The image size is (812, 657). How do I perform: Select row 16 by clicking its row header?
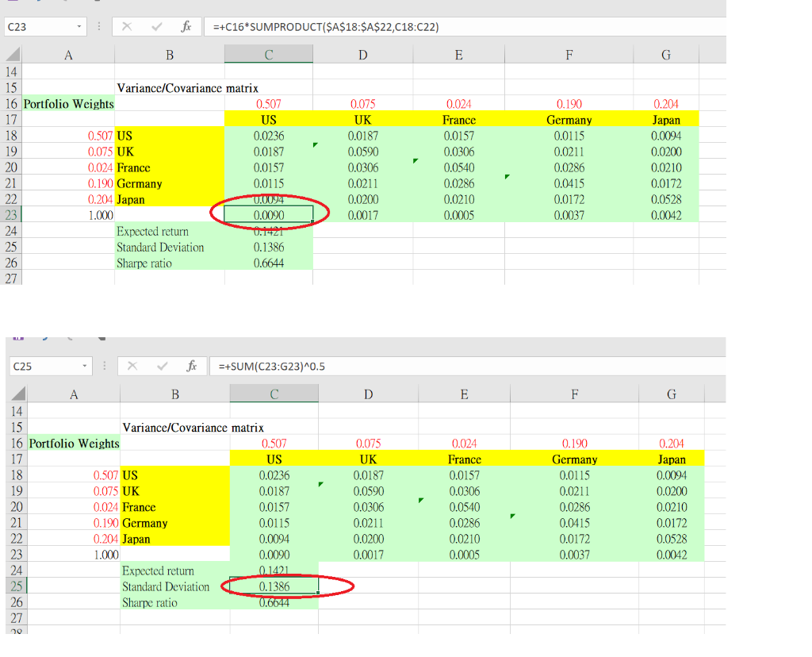[12, 104]
